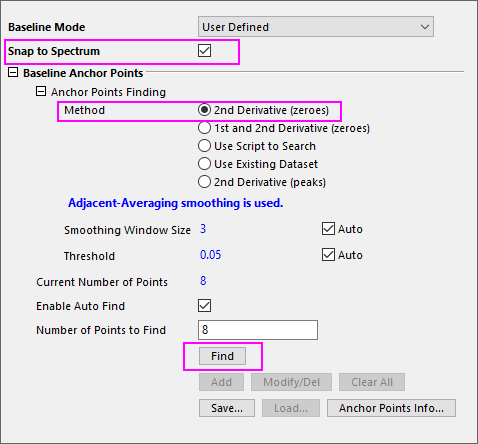This screenshot has height=444, width=478.
Task: Collapse the Anchor Points Finding group
Action: tap(41, 91)
